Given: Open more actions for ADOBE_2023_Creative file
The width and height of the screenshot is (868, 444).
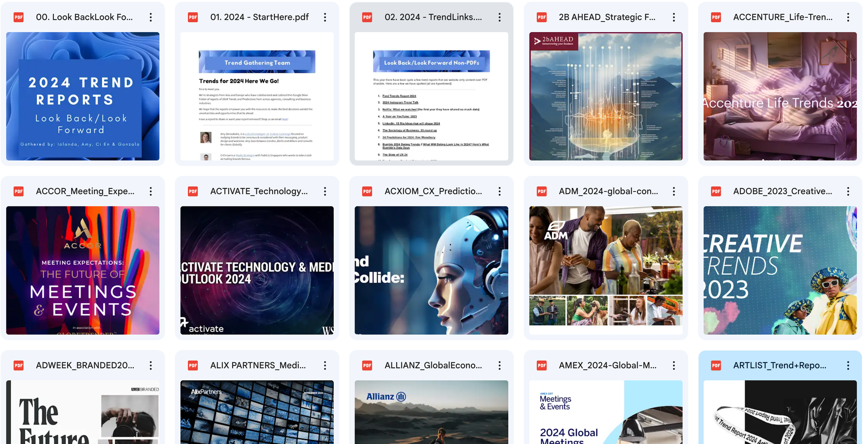Looking at the screenshot, I should pos(848,191).
